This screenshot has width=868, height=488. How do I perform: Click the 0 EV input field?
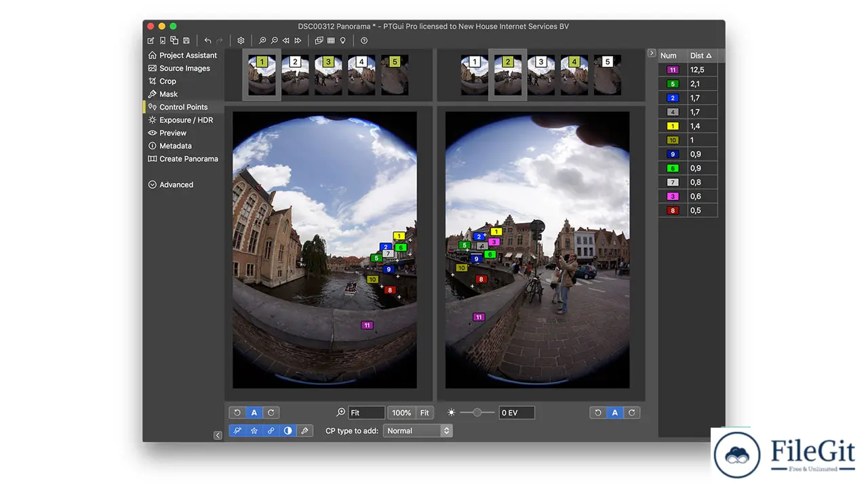517,412
